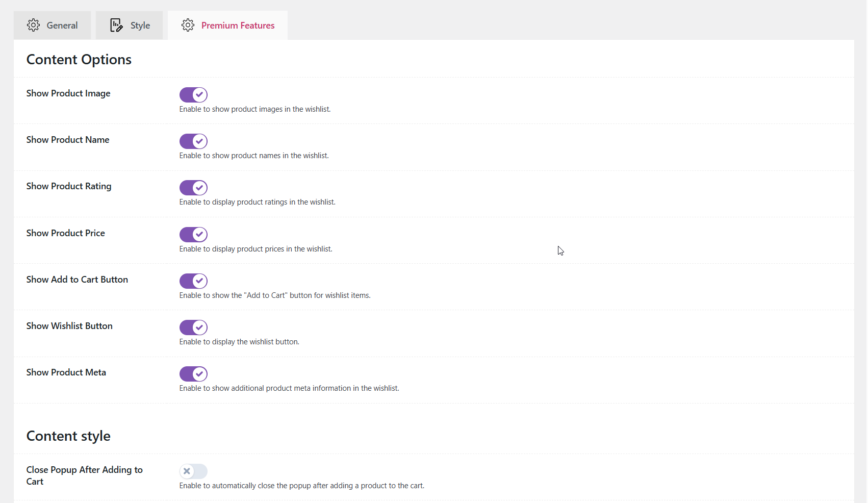Enable Close Popup After Adding to Cart

[193, 471]
